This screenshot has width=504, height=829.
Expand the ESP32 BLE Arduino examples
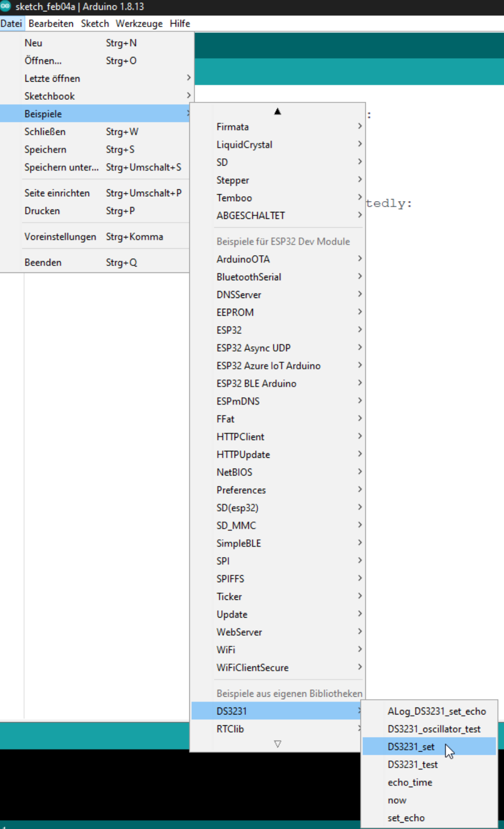[256, 384]
